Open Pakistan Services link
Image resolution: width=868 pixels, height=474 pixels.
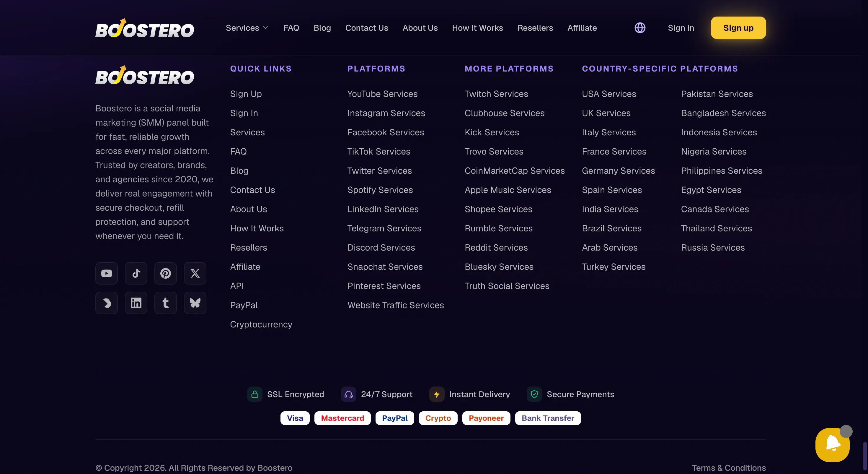pos(717,94)
